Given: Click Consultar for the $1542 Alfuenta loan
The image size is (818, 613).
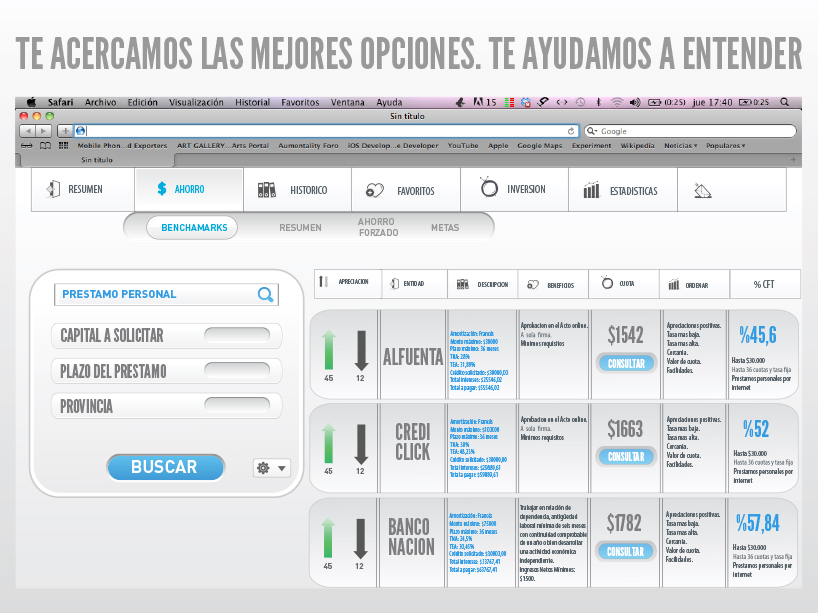Looking at the screenshot, I should click(626, 364).
